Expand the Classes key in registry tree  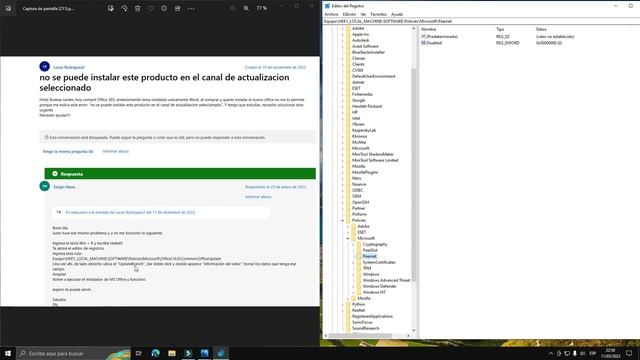click(342, 58)
